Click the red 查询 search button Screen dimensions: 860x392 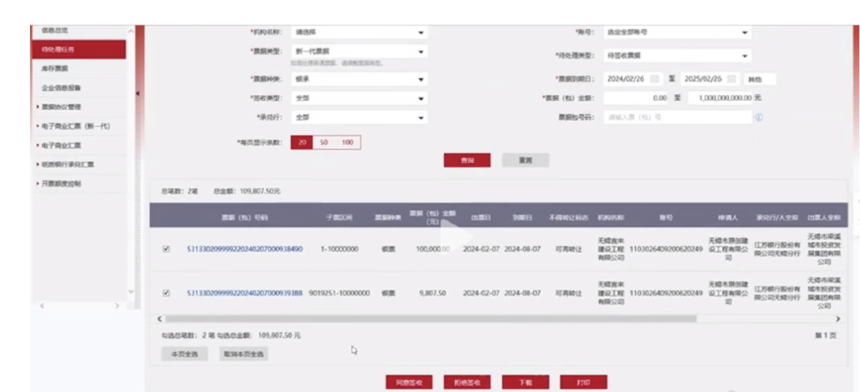pos(467,160)
